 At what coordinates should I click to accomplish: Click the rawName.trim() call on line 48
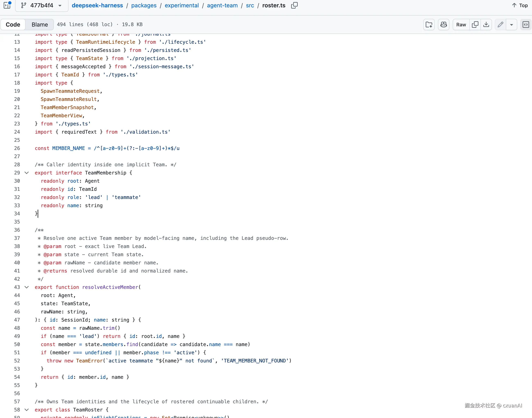coord(100,328)
